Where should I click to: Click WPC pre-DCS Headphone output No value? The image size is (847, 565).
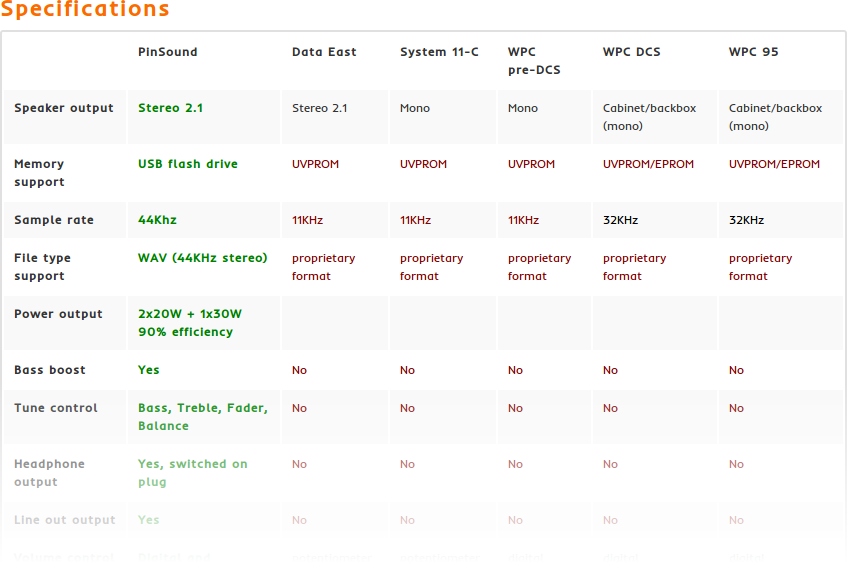pyautogui.click(x=515, y=464)
